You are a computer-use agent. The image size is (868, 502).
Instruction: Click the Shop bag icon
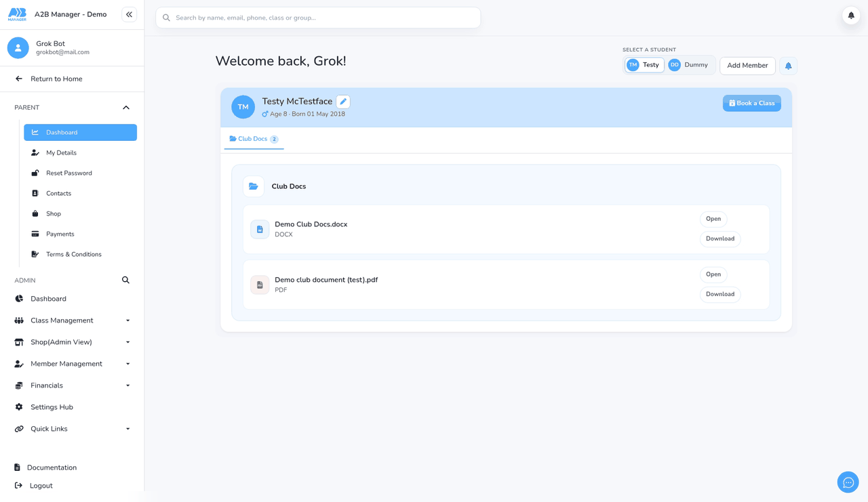click(35, 213)
